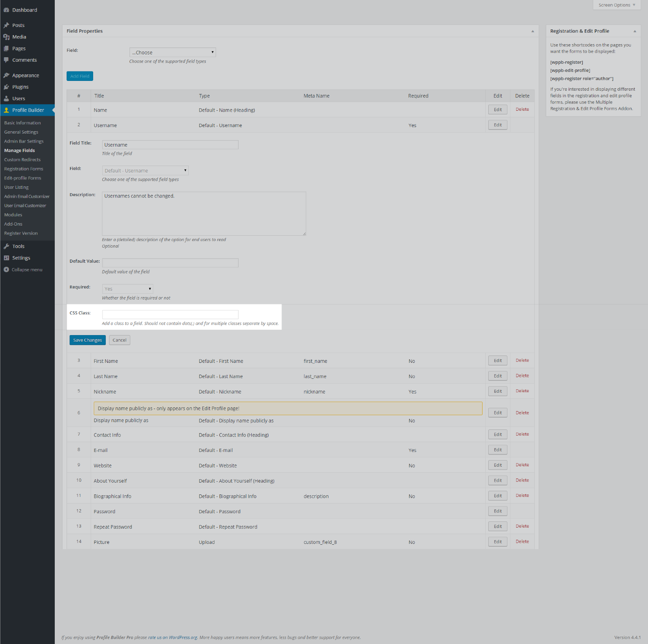Click the Settings icon in sidebar

7,258
